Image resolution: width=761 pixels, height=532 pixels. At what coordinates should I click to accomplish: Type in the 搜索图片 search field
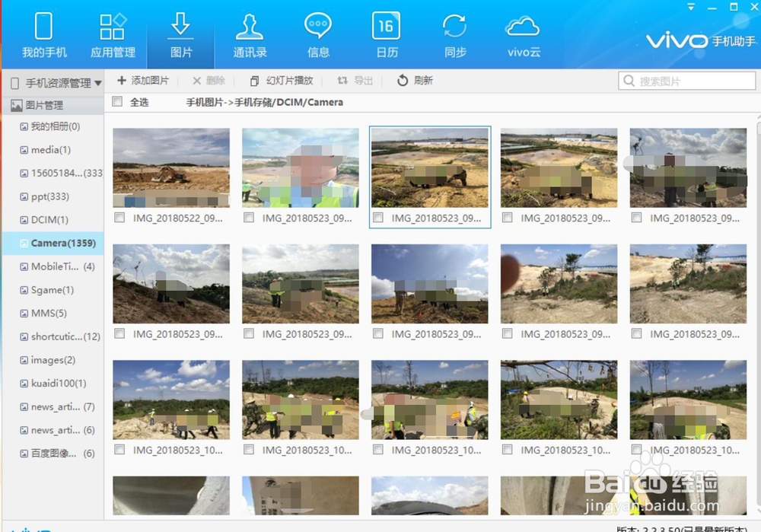coord(687,81)
